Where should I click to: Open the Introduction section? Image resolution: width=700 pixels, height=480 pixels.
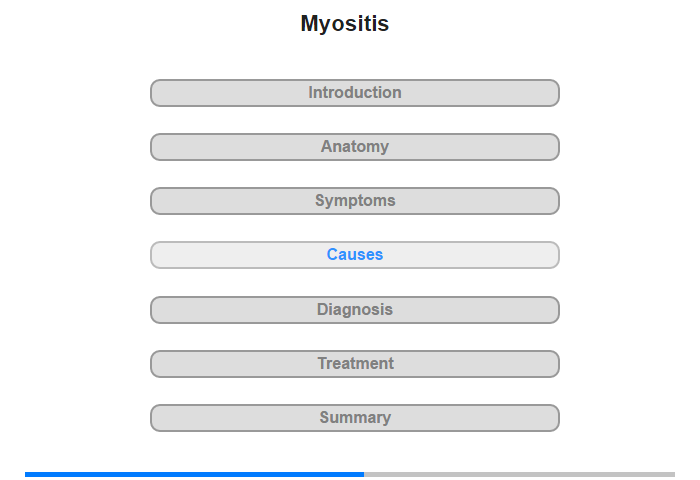pos(355,93)
